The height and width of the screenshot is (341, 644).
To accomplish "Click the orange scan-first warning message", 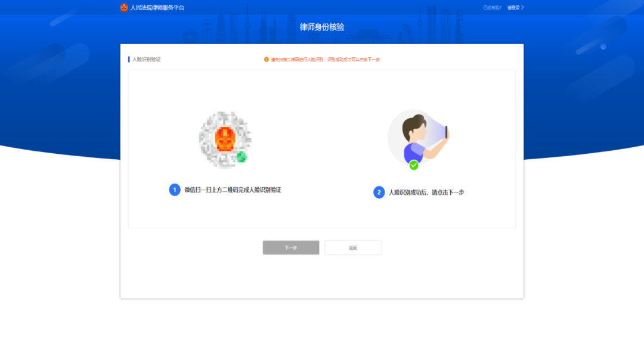I will point(325,60).
